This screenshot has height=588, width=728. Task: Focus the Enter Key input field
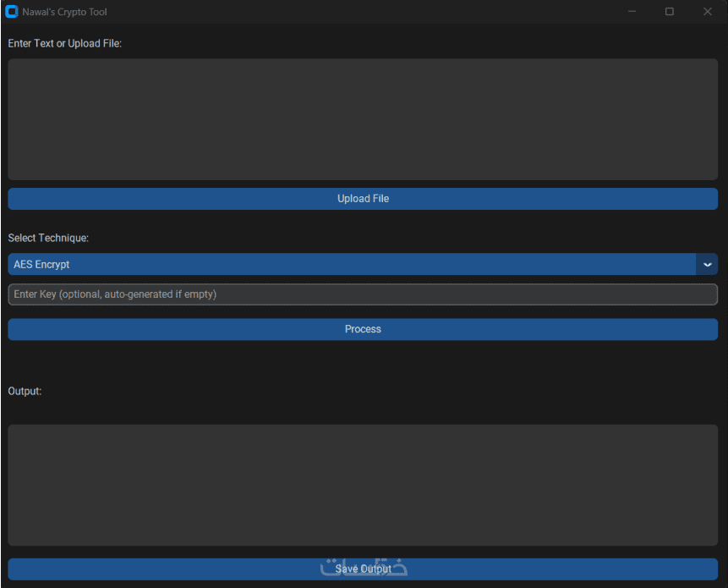pos(363,294)
